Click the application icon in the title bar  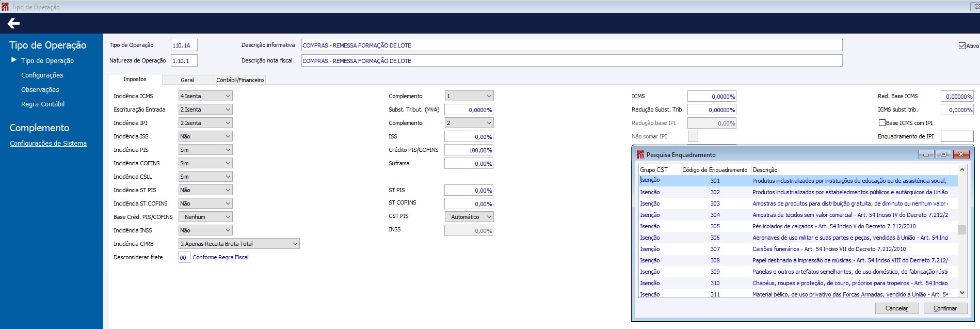(x=5, y=7)
